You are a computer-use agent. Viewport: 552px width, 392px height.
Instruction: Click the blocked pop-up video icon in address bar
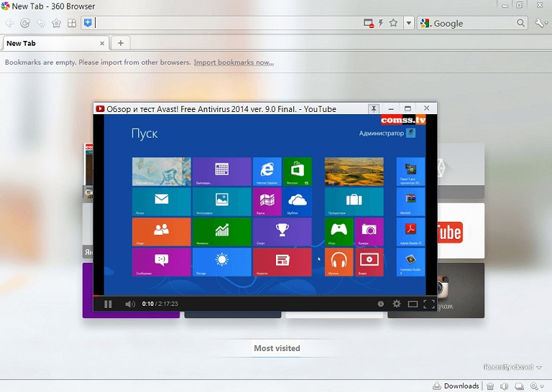[x=369, y=23]
